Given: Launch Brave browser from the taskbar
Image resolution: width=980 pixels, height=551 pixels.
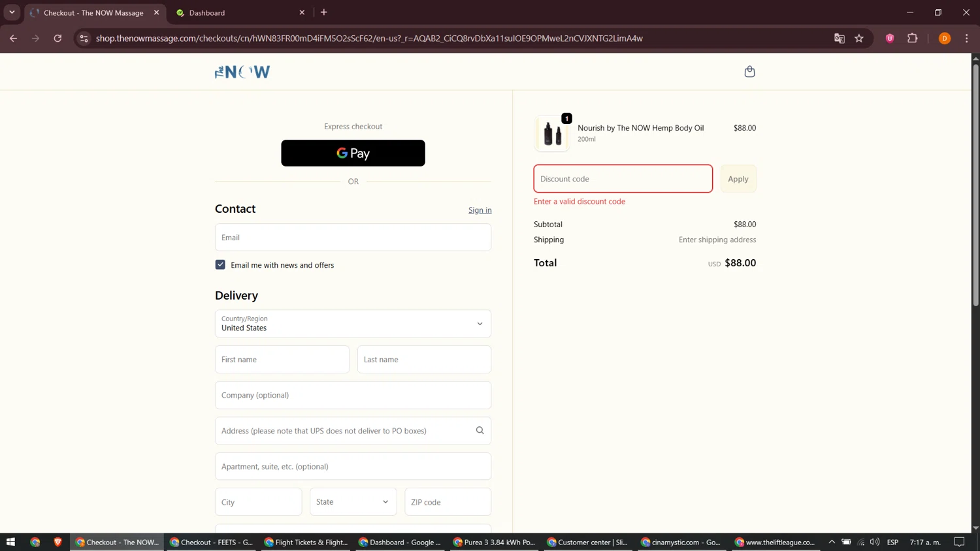Looking at the screenshot, I should 58,542.
